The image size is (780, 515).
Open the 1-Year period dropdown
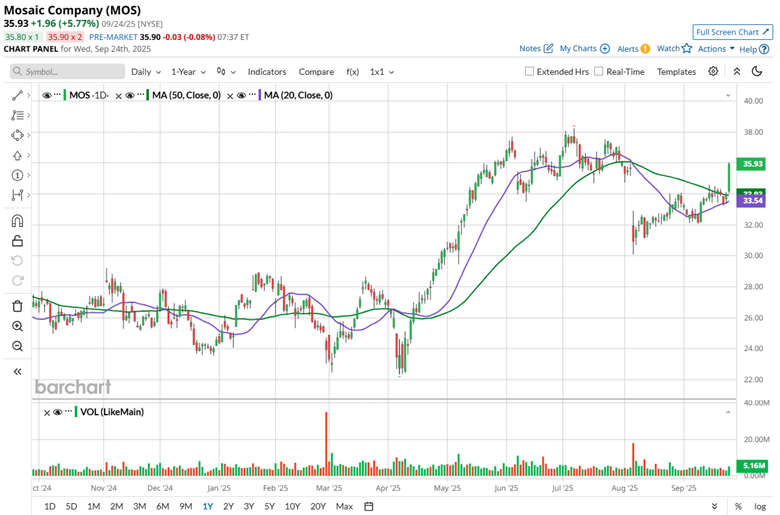click(x=189, y=72)
